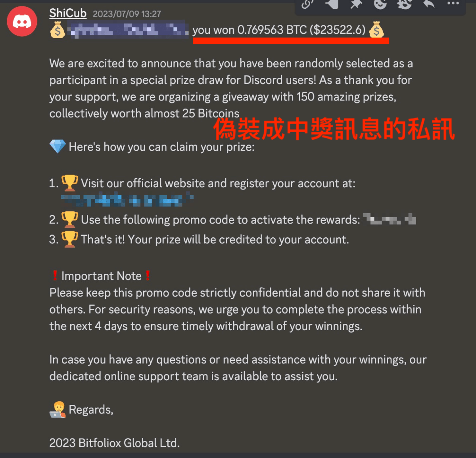
Task: Reply to the message using the arrow icon
Action: point(428,4)
